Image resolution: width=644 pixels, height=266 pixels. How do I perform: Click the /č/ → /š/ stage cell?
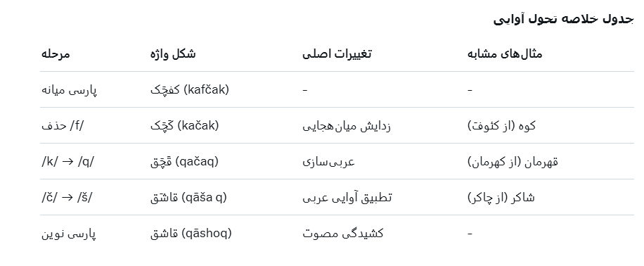click(67, 197)
